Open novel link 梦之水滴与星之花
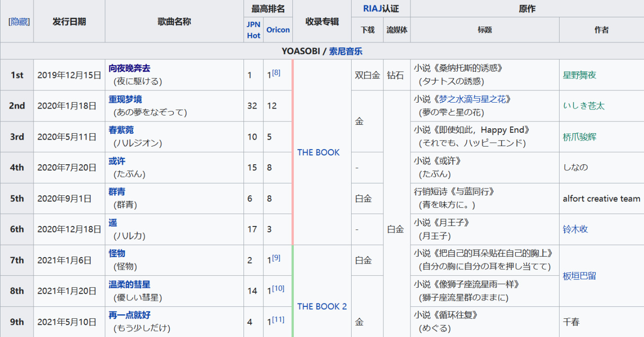 [x=472, y=99]
